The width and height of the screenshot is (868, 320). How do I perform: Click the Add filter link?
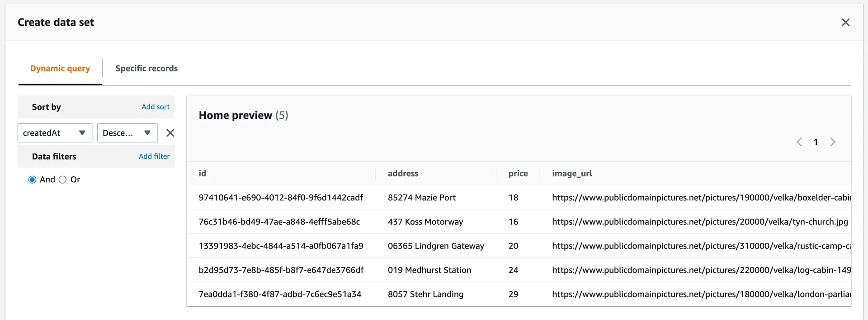click(x=154, y=156)
